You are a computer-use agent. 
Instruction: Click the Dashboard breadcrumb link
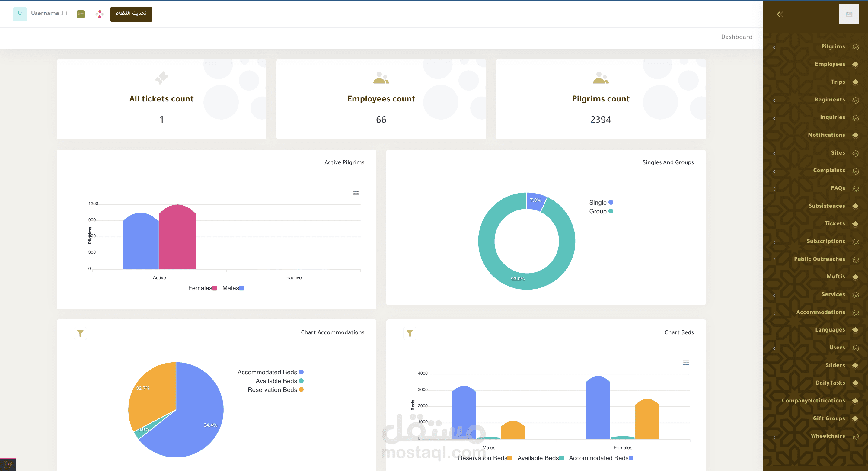[737, 37]
